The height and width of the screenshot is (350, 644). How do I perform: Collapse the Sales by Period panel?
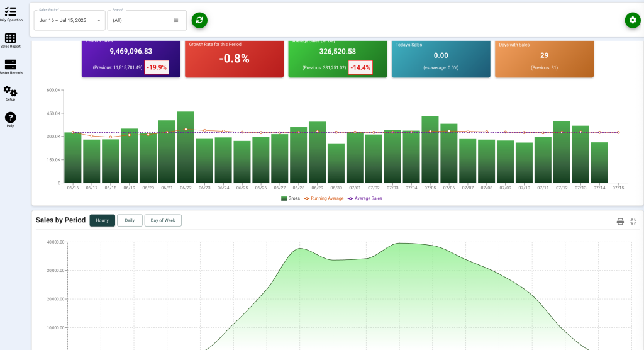(633, 222)
